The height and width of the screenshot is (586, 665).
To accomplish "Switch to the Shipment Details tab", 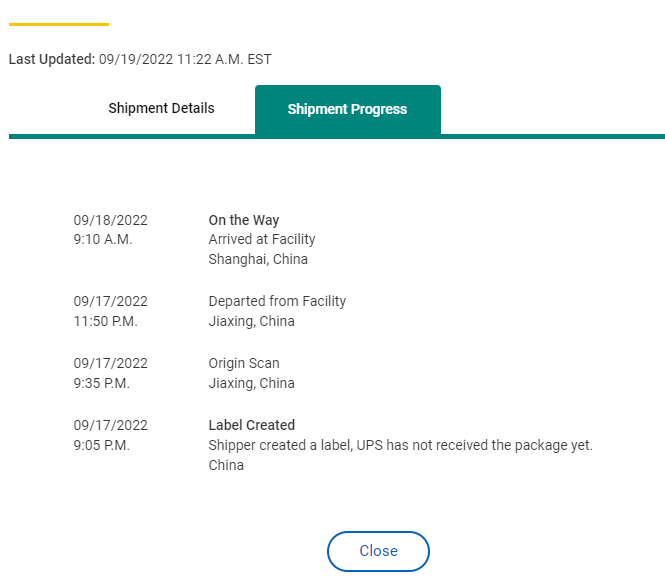I will click(161, 109).
